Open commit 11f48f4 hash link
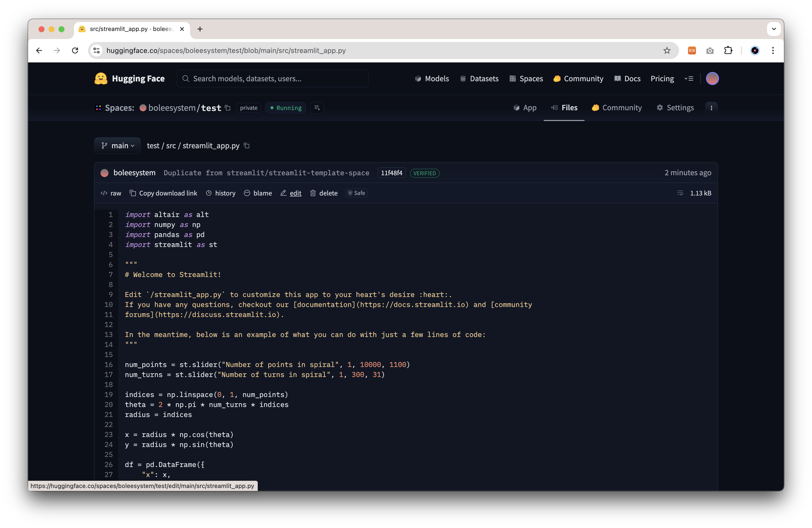Screen dimensions: 812x528 click(x=391, y=173)
